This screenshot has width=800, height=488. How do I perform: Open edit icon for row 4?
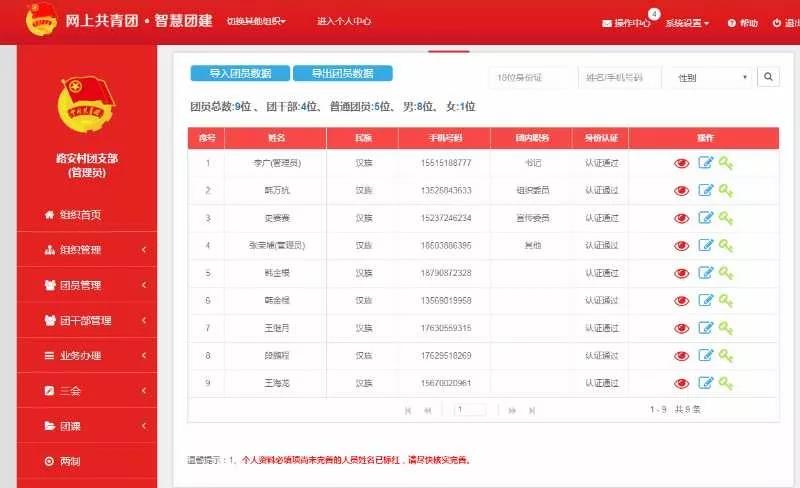tap(706, 246)
